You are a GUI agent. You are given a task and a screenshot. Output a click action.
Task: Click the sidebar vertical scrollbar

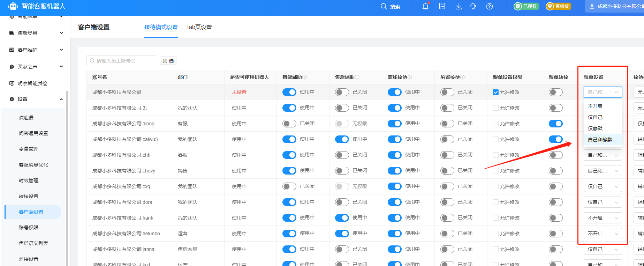[67, 178]
